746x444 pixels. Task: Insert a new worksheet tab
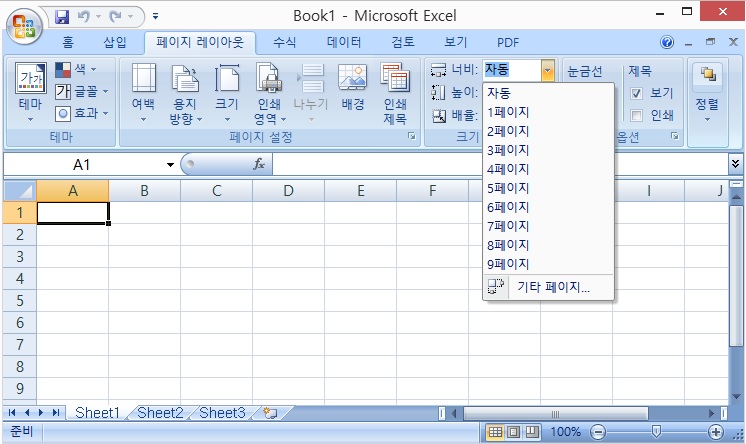point(271,413)
